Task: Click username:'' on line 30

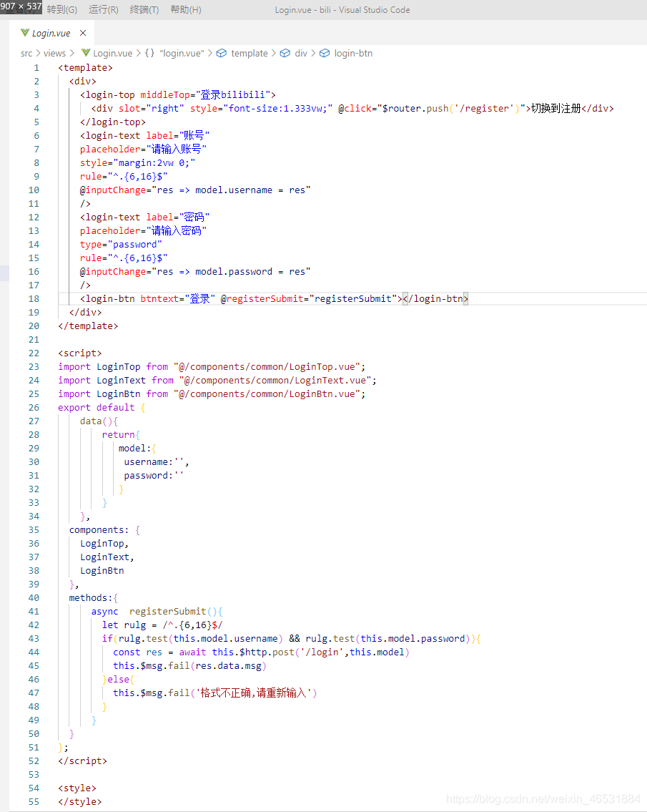Action: pos(154,462)
